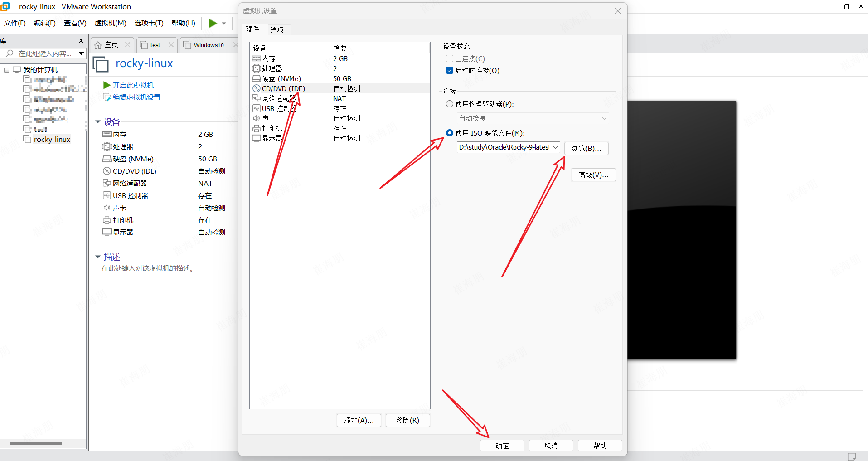Open the library search box dropdown arrow

(x=81, y=53)
